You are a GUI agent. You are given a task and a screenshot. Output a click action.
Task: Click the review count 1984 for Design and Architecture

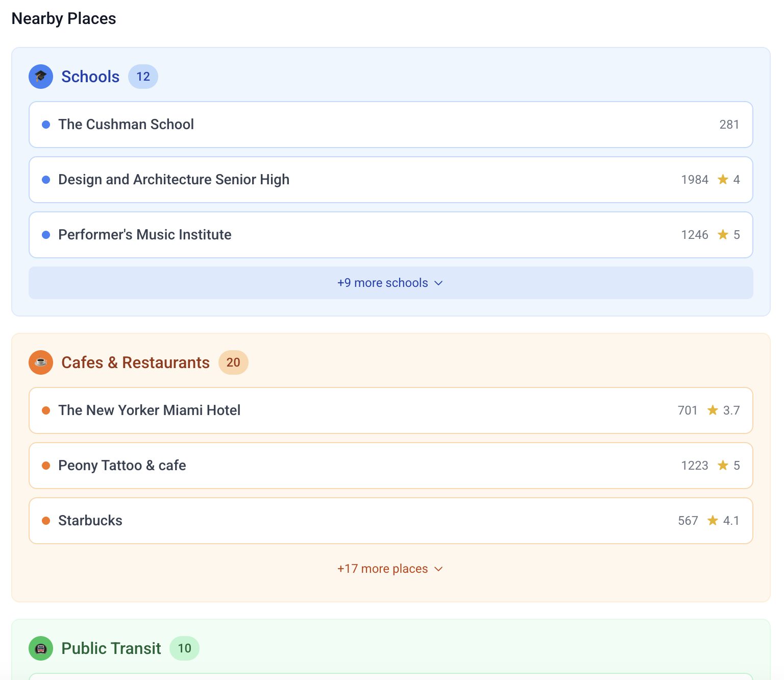coord(695,179)
